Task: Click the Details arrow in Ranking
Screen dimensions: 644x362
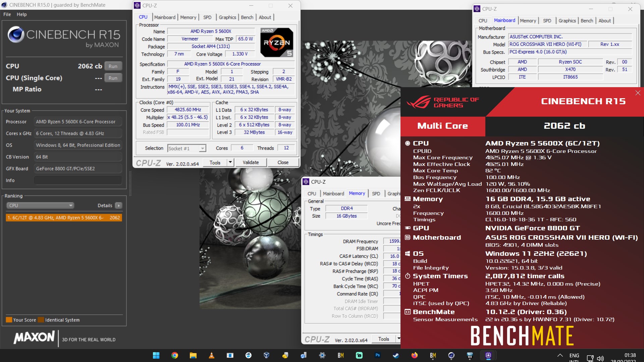Action: point(118,205)
